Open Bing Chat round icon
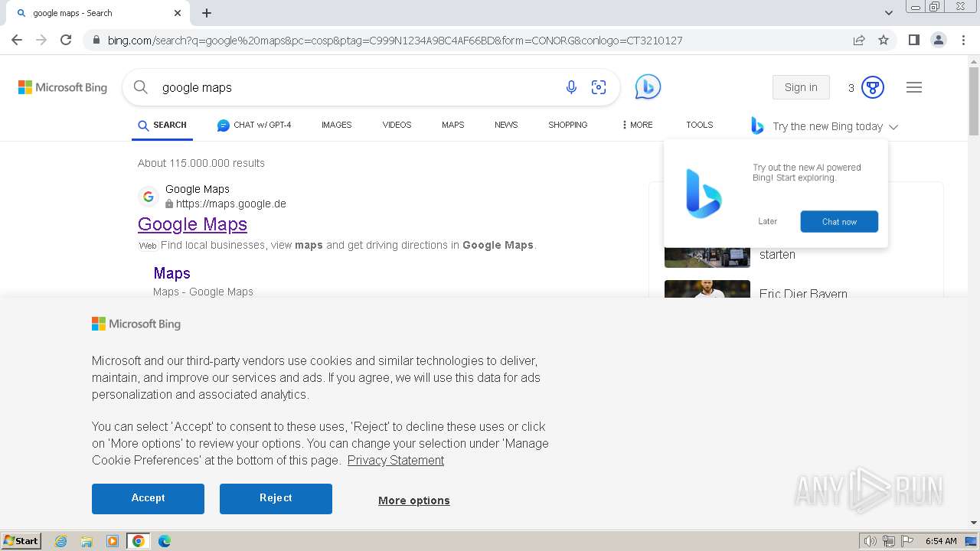 [648, 87]
